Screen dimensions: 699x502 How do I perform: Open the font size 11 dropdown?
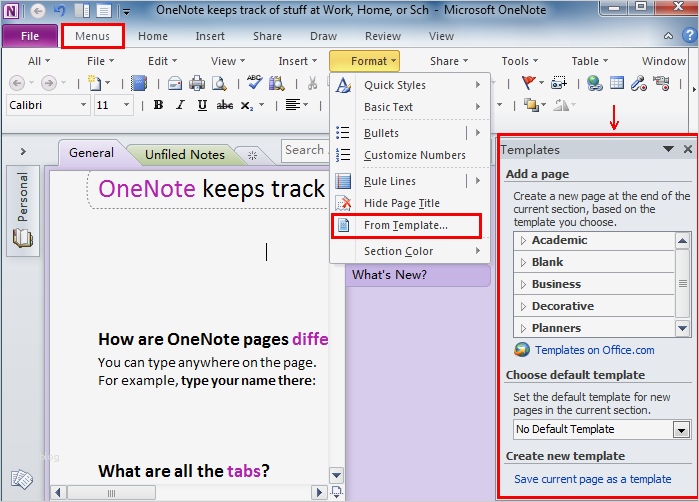click(127, 105)
